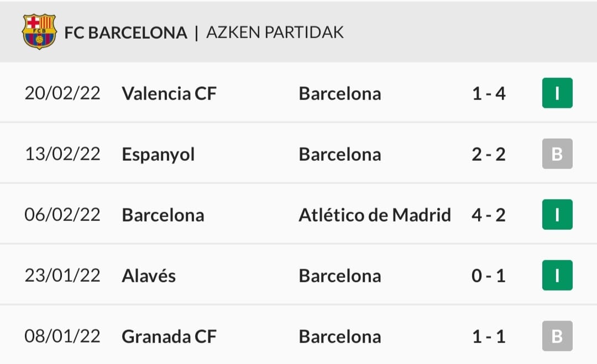Open Espanyol team link
597x364 pixels.
(x=158, y=154)
